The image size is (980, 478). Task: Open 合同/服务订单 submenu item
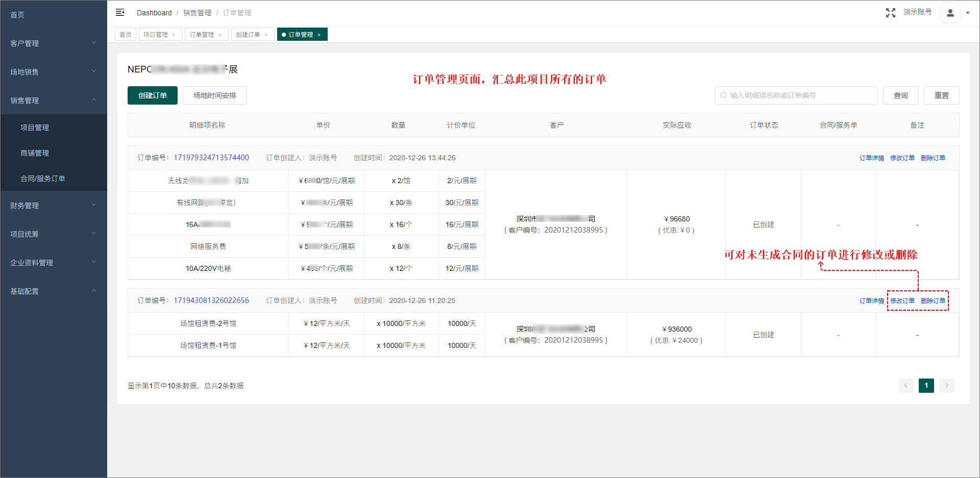coord(54,179)
